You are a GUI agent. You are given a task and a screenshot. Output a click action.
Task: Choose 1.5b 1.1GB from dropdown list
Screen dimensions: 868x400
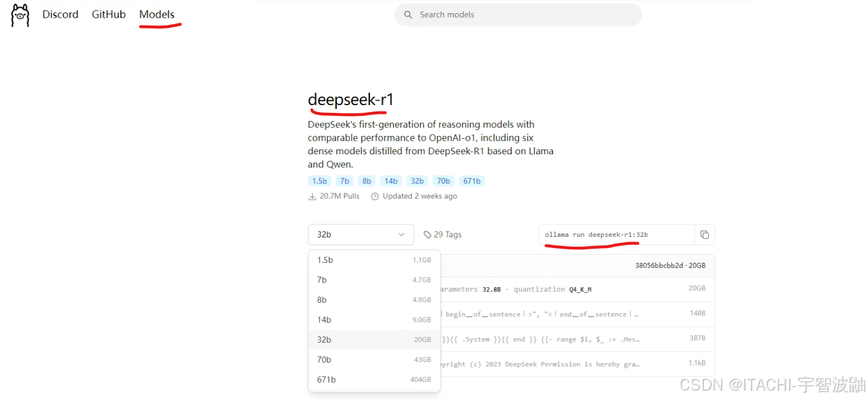(374, 260)
